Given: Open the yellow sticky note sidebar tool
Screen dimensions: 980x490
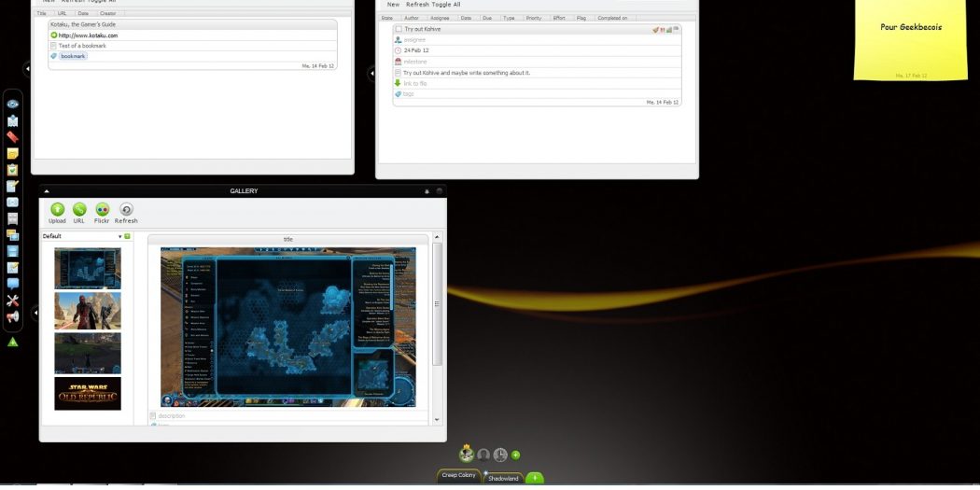Looking at the screenshot, I should [x=13, y=153].
